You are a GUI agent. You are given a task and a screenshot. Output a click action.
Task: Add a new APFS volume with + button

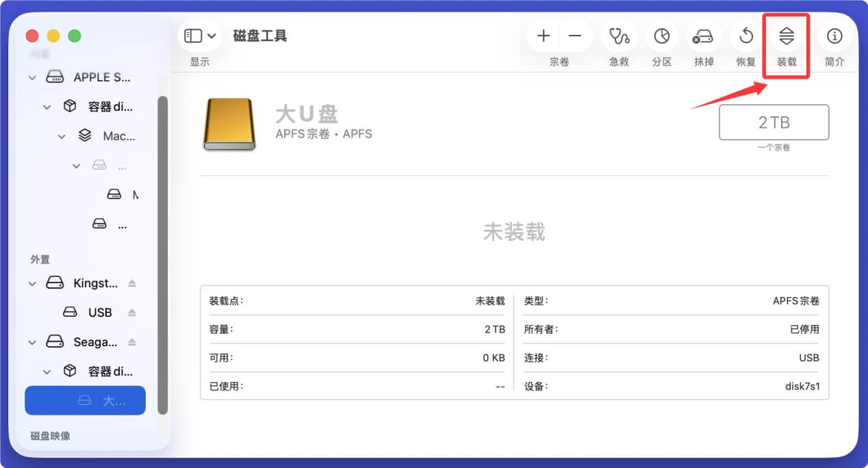543,36
